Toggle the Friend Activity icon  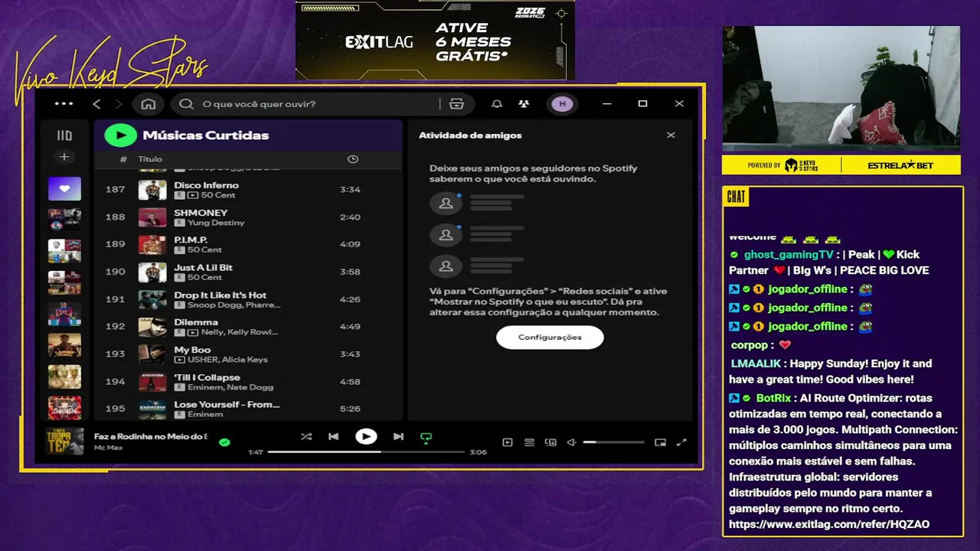[524, 104]
